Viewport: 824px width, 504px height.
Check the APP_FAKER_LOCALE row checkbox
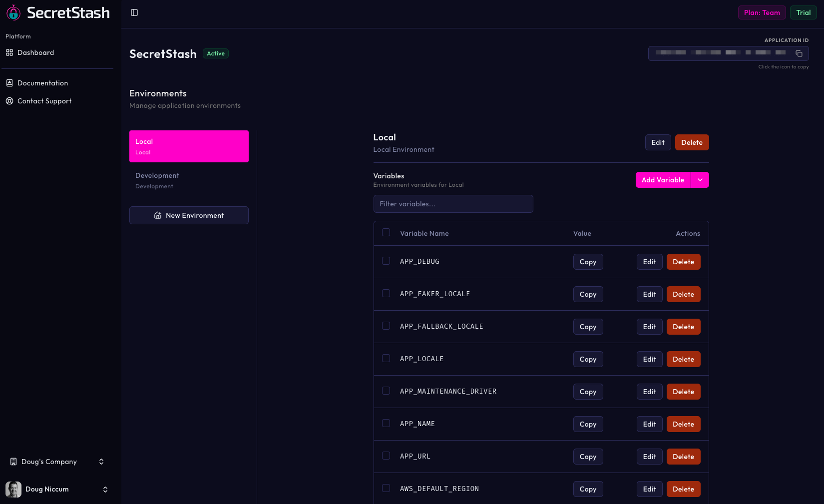(386, 293)
